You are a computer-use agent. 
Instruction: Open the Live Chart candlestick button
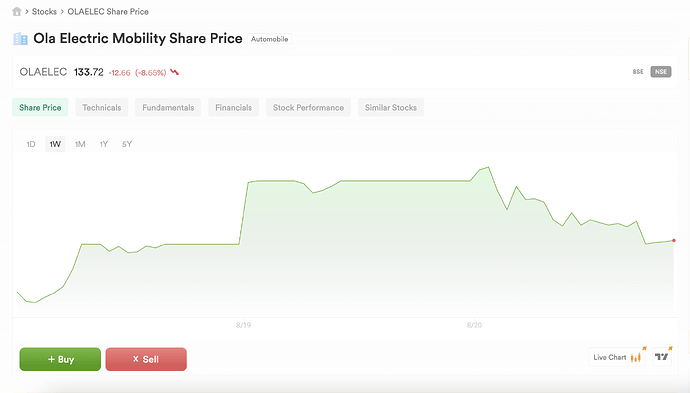click(x=617, y=357)
